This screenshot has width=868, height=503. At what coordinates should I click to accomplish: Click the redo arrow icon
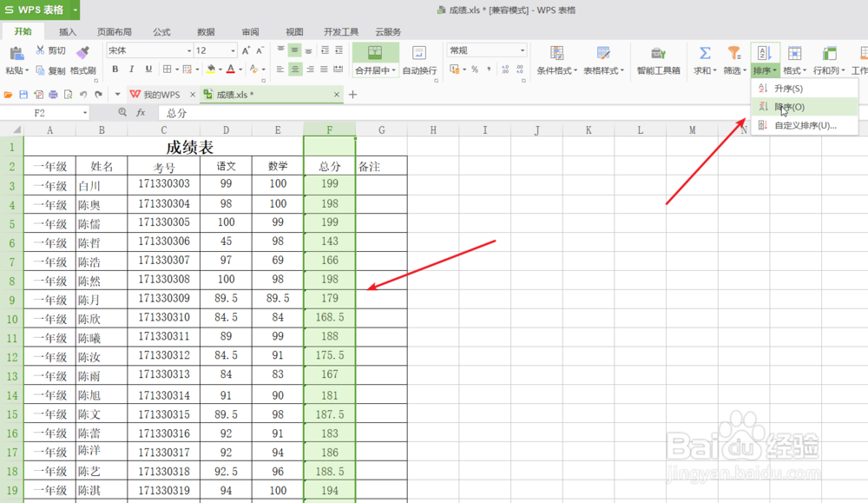pos(99,95)
